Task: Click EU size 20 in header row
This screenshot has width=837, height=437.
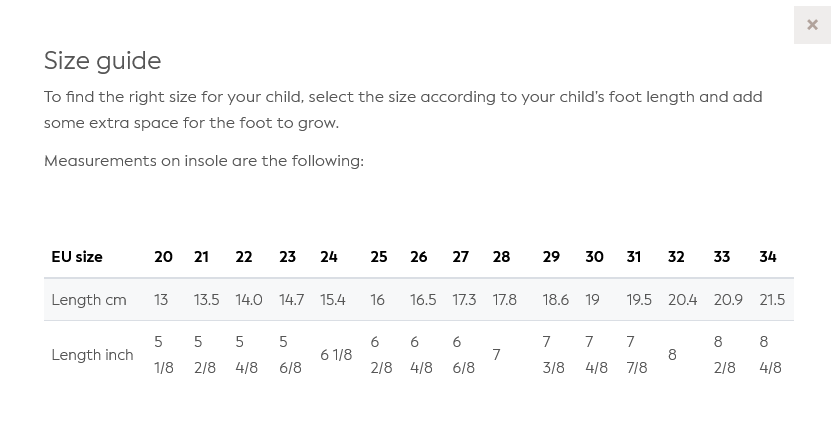Action: tap(163, 257)
